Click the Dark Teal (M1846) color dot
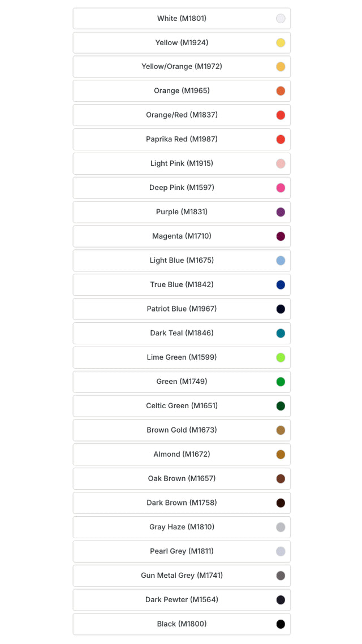Screen dimensions: 362x644 (281, 334)
